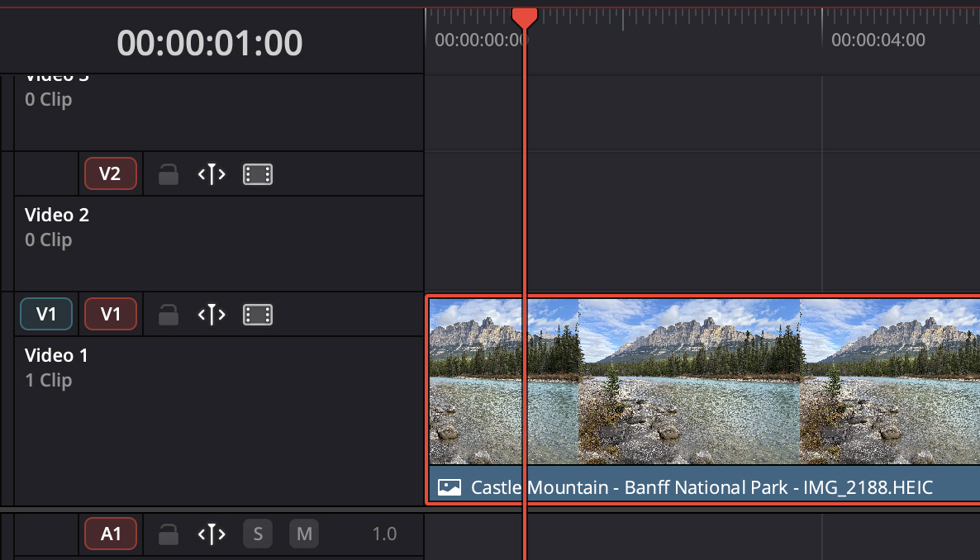Click the 00:00:01:00 timecode display
980x560 pixels.
(x=209, y=43)
